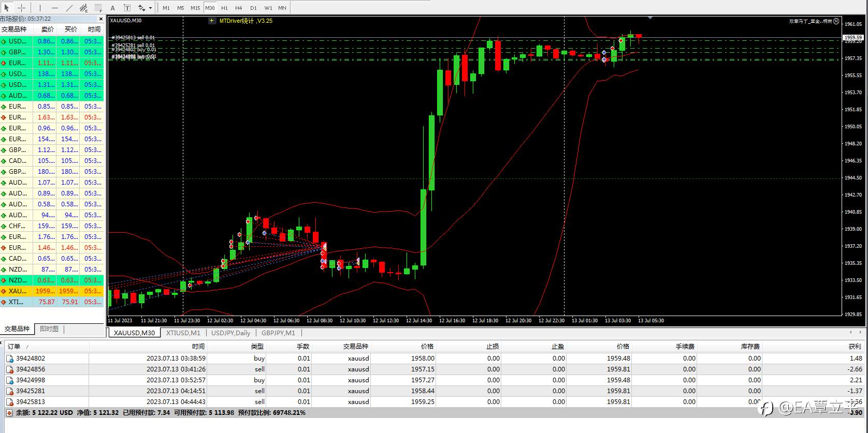Click the 1959.59 current price label
The height and width of the screenshot is (433, 868).
(853, 37)
